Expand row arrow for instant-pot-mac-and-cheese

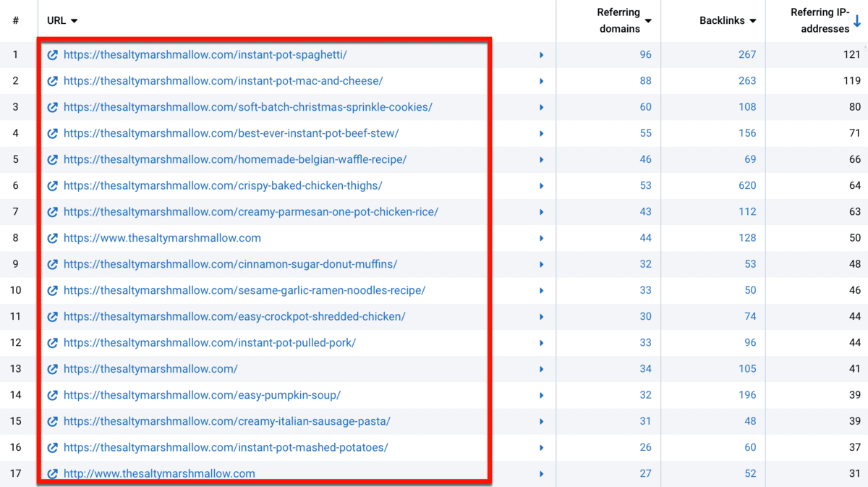click(x=541, y=81)
